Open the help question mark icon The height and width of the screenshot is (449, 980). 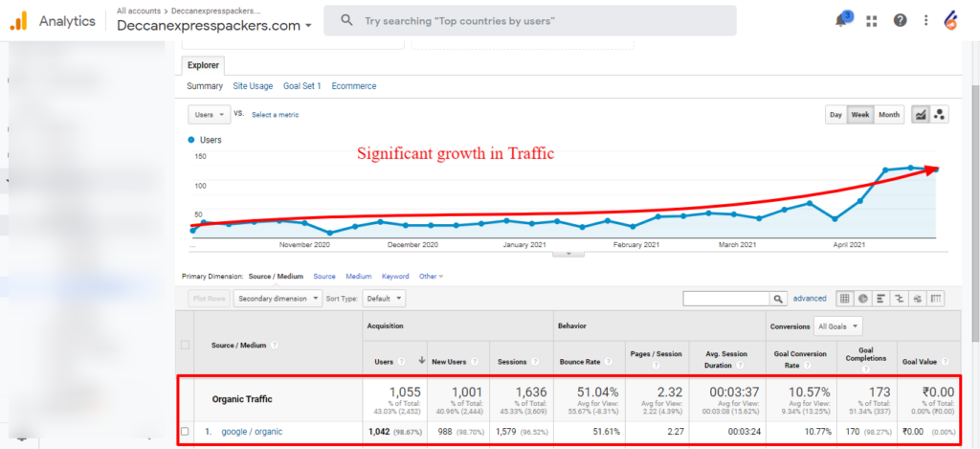(900, 21)
